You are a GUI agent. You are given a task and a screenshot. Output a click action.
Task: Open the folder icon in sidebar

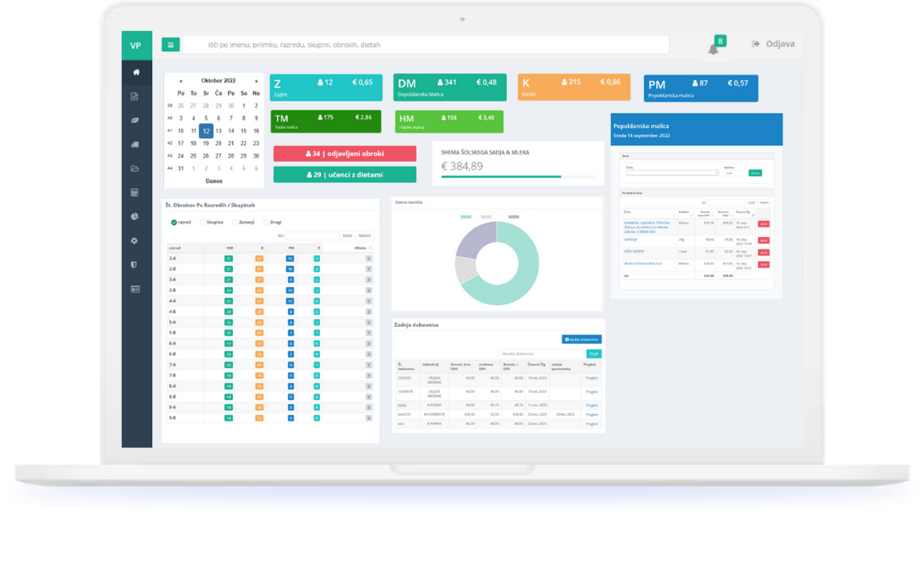point(135,169)
